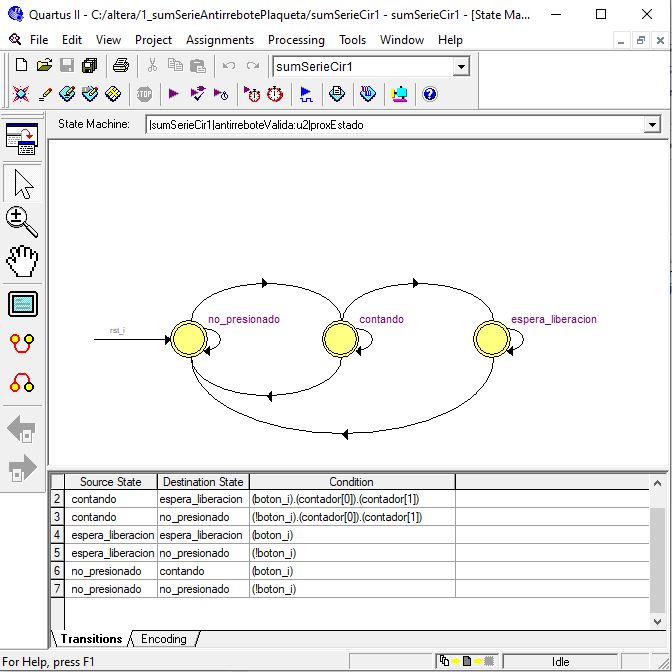Select the Hand pan tool

click(22, 262)
